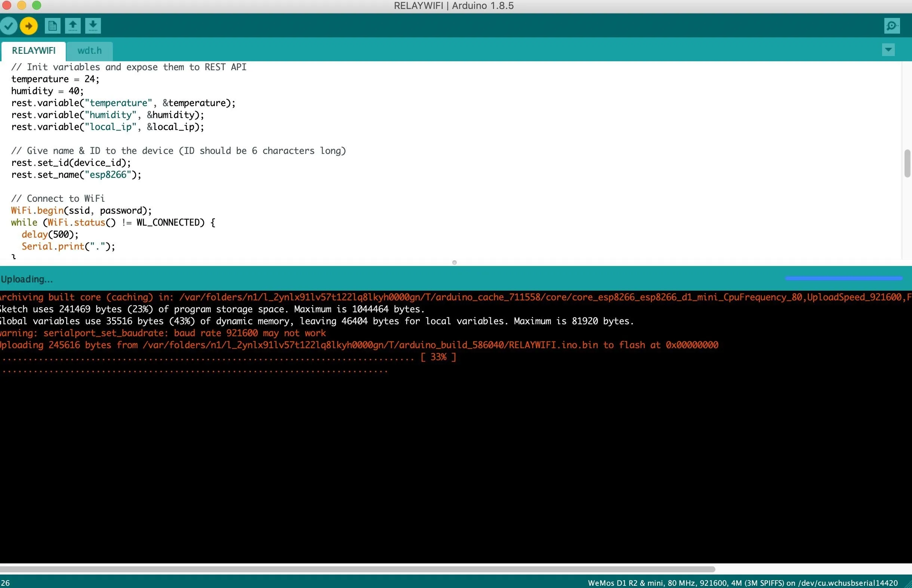Switch to the wdt.h tab
The height and width of the screenshot is (588, 912).
tap(89, 51)
